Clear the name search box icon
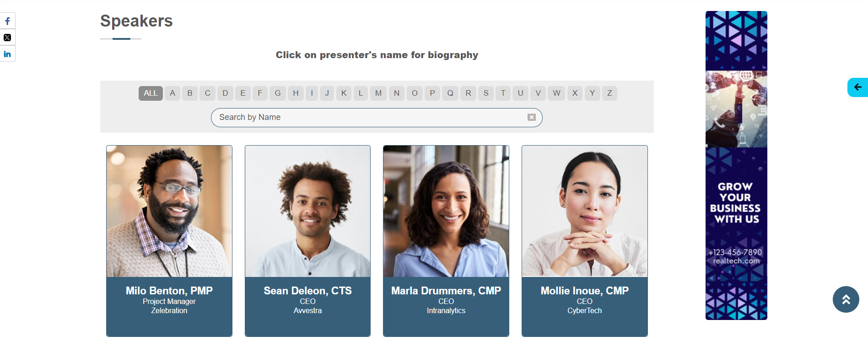Viewport: 868px width, 347px height. [531, 117]
